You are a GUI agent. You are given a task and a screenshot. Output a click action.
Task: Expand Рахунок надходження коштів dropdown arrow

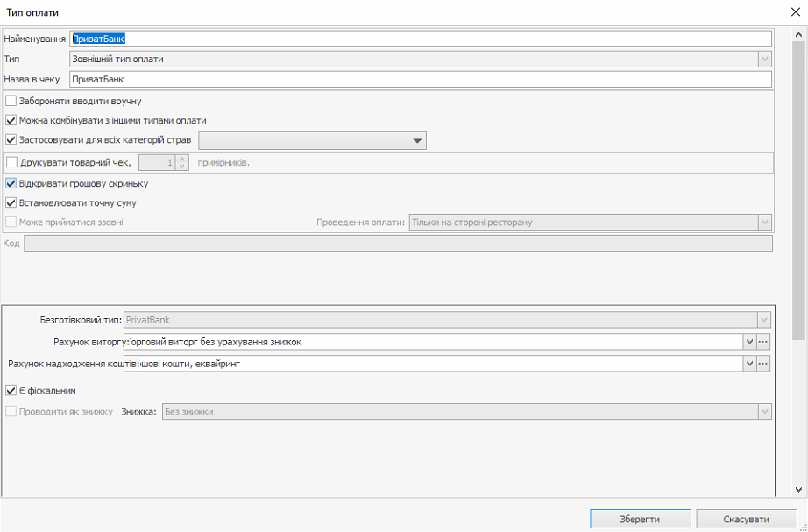(x=750, y=364)
